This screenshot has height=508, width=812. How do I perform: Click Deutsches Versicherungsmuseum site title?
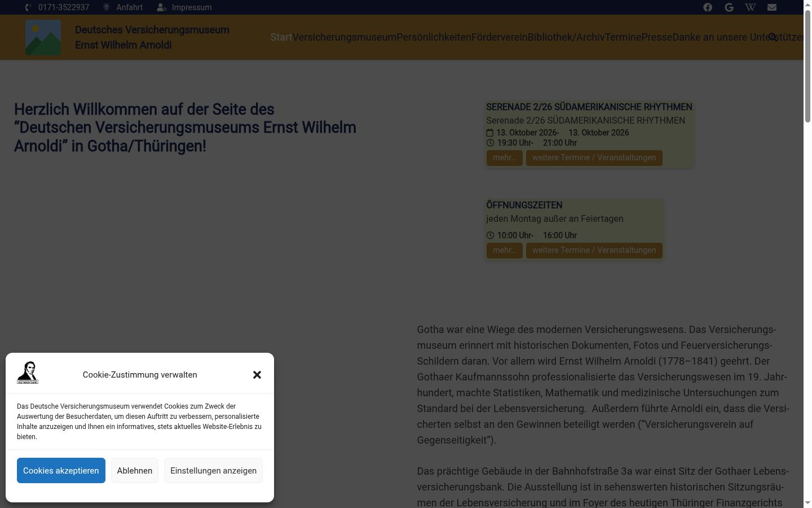click(152, 37)
